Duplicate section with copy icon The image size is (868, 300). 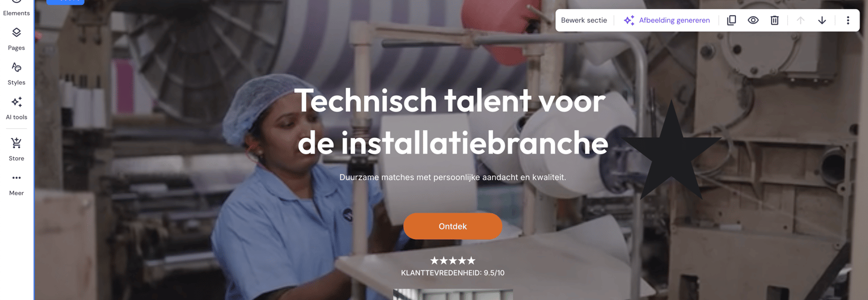pos(731,20)
